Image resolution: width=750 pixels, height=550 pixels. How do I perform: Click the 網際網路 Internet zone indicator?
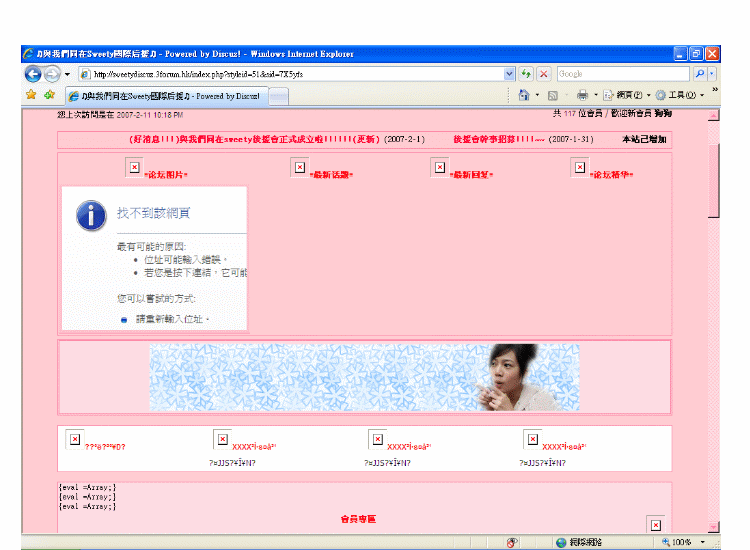point(579,542)
